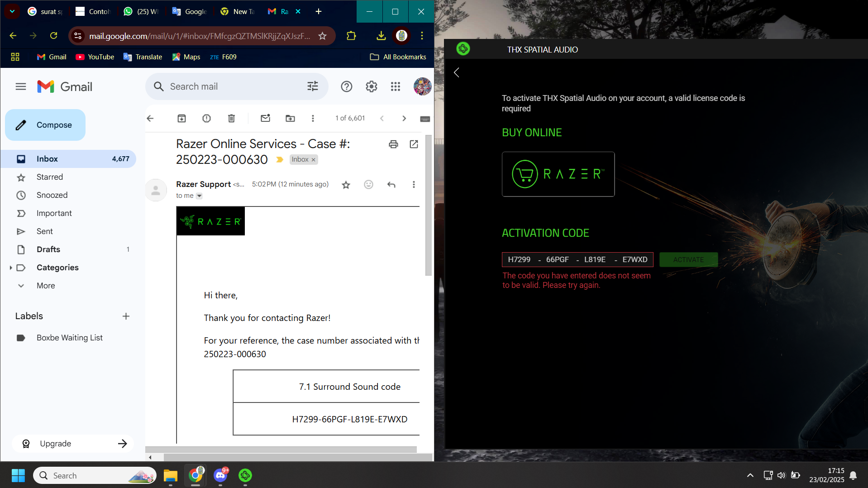Viewport: 868px width, 488px height.
Task: Open File Explorer from taskbar
Action: coord(171,475)
